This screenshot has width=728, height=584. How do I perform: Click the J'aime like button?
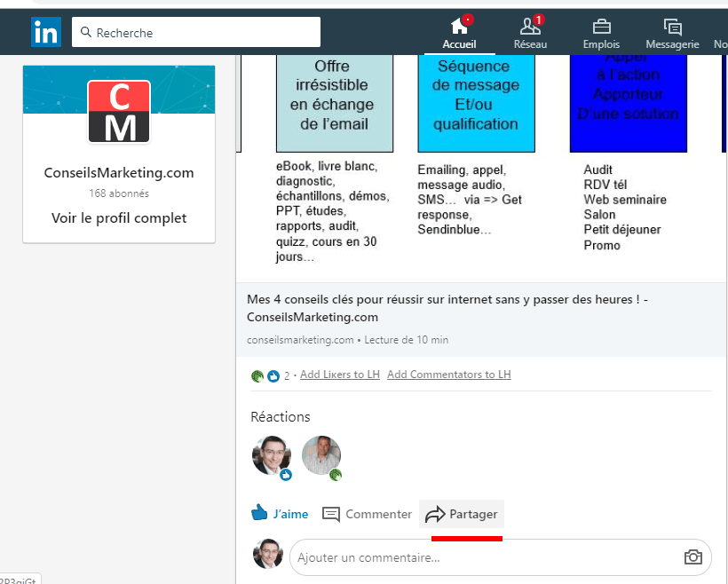click(x=280, y=514)
